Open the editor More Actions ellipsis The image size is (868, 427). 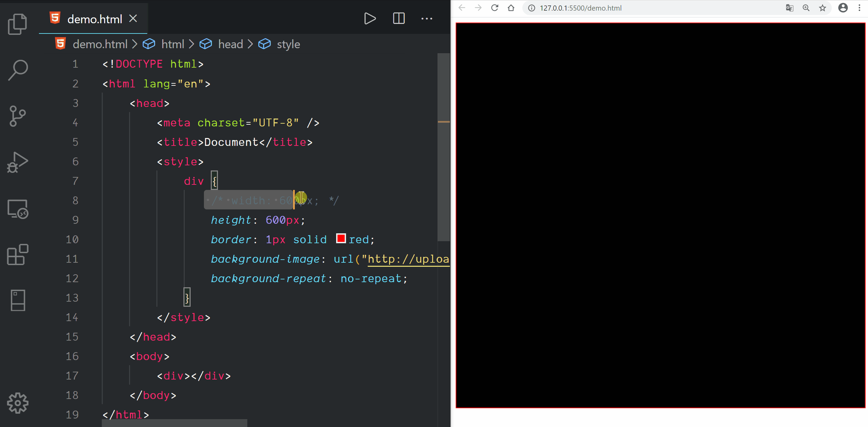(427, 18)
